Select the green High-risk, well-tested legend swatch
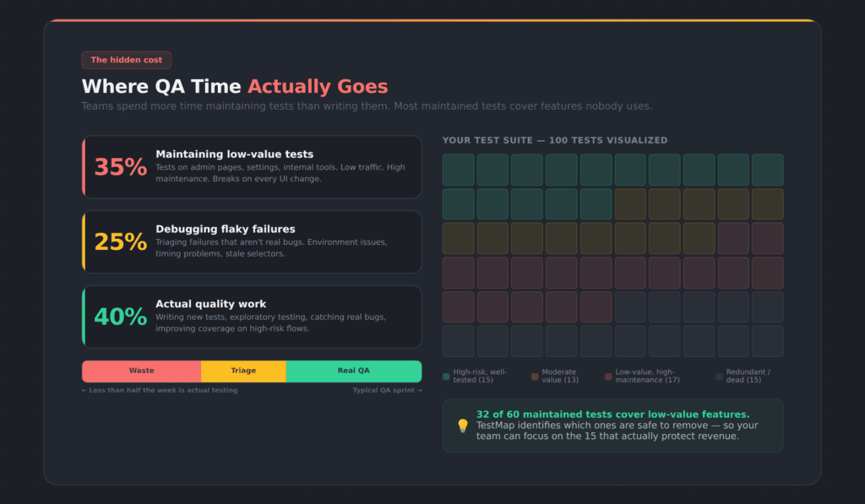This screenshot has width=865, height=504. coord(446,377)
